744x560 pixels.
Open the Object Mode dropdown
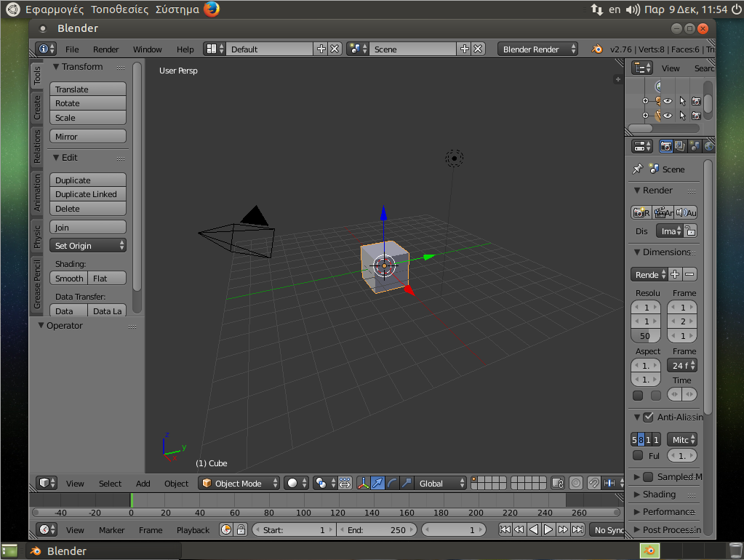pos(239,483)
